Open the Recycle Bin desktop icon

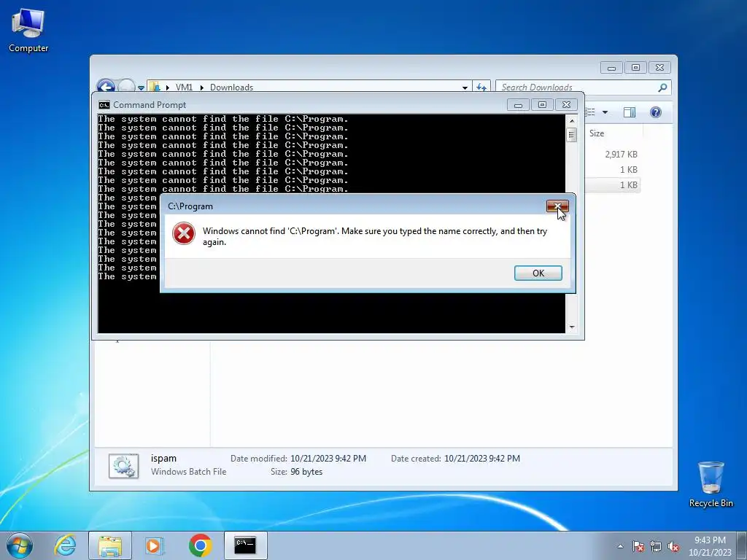[x=711, y=484]
